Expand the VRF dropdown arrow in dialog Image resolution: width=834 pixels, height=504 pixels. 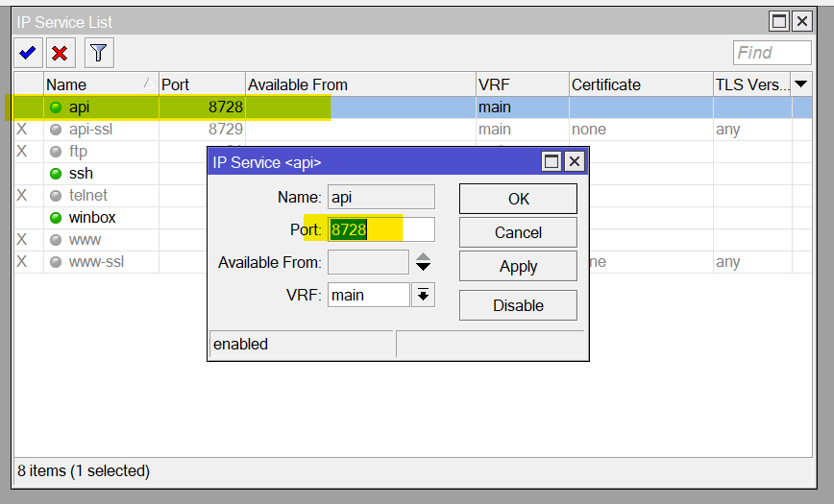click(423, 296)
